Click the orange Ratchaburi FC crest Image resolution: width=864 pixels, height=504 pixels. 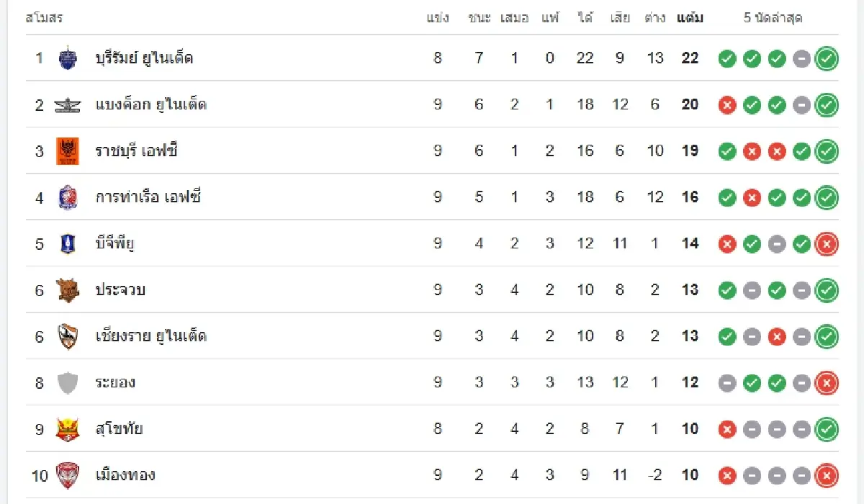67,151
